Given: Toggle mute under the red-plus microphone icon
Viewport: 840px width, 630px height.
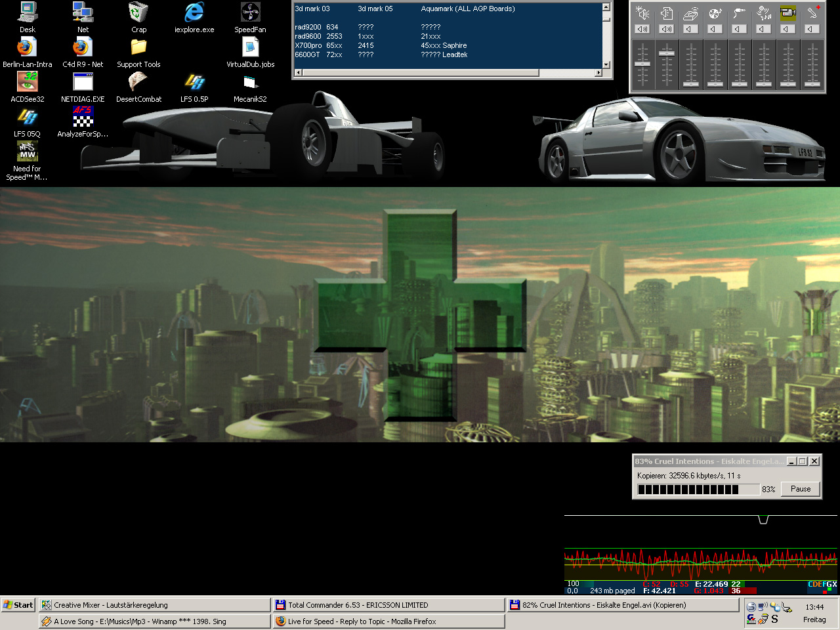Looking at the screenshot, I should pyautogui.click(x=812, y=29).
